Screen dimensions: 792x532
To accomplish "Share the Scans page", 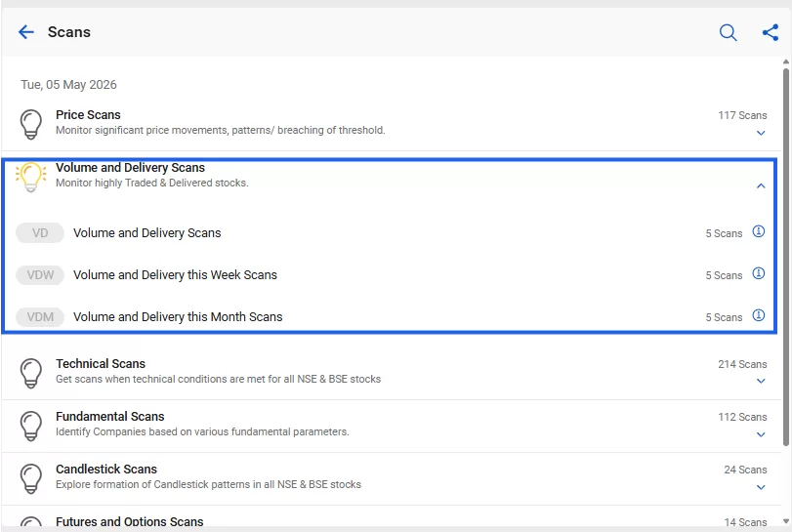I will (771, 32).
